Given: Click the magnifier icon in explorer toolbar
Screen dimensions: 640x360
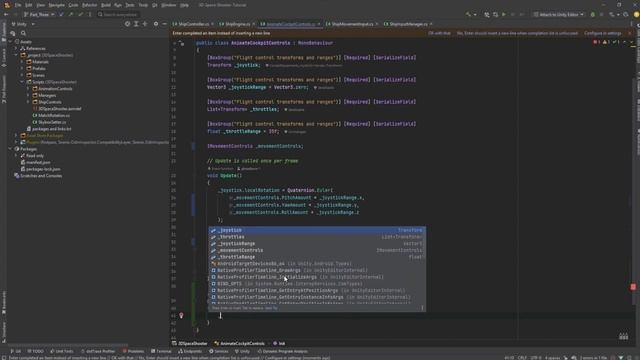Looking at the screenshot, I should (24, 33).
